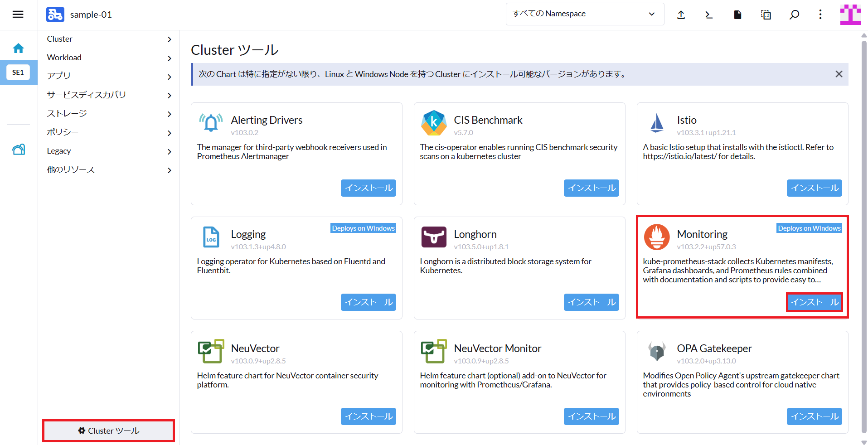Open the すべての Namespace dropdown
The image size is (868, 445).
coord(585,14)
